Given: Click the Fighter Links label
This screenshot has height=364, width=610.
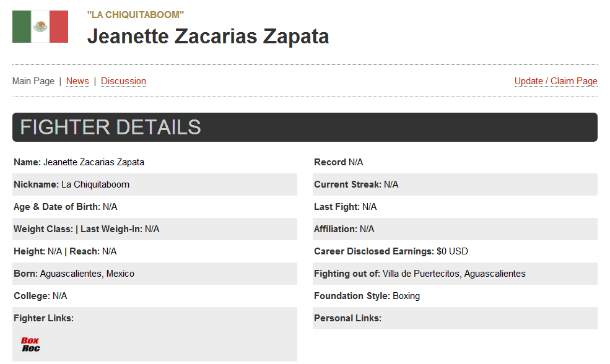Looking at the screenshot, I should click(43, 318).
